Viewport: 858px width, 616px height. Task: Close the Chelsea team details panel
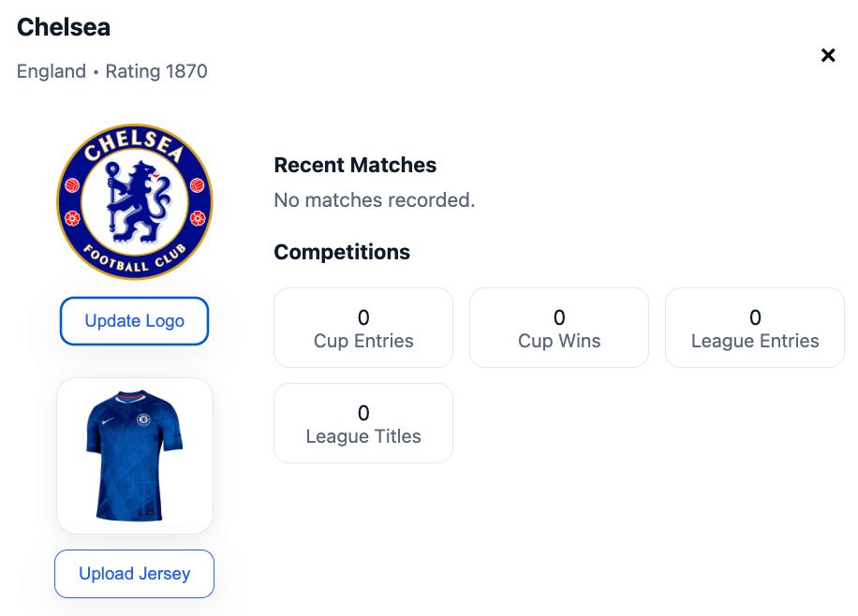[828, 55]
